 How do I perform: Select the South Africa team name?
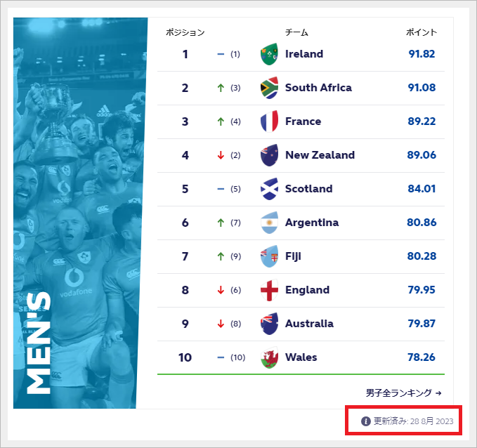(x=318, y=88)
